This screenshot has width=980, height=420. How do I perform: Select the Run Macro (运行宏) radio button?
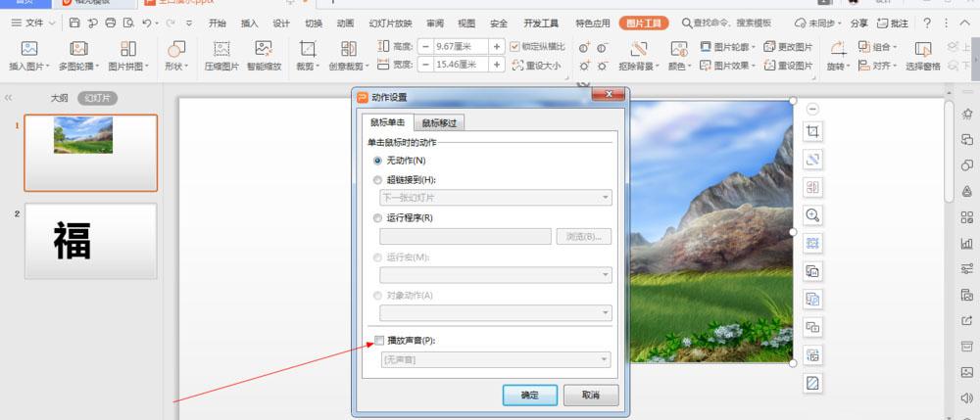pyautogui.click(x=377, y=257)
